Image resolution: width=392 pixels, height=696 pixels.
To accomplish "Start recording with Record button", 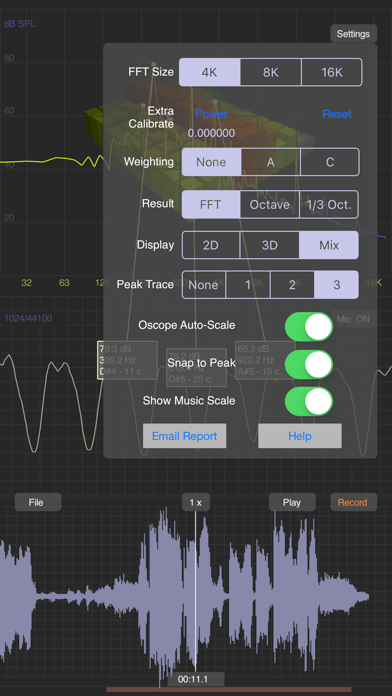I will pos(353,502).
